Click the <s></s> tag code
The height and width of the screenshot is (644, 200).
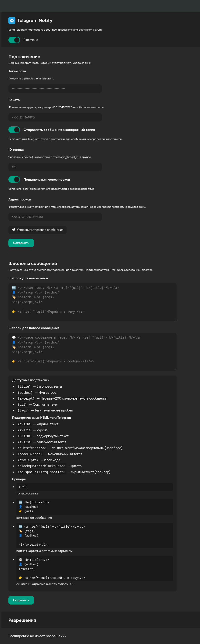tap(24, 442)
